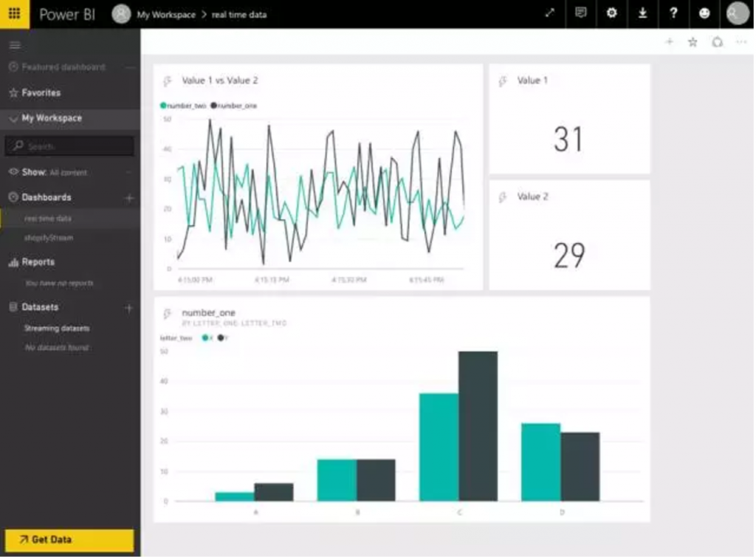Favorite this dashboard with the star icon
This screenshot has height=559, width=756.
click(x=693, y=43)
